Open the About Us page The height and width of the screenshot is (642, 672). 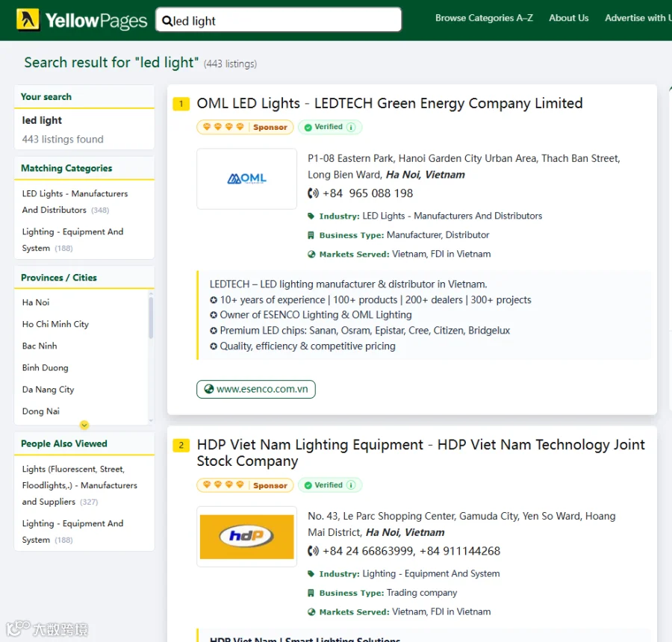click(569, 18)
